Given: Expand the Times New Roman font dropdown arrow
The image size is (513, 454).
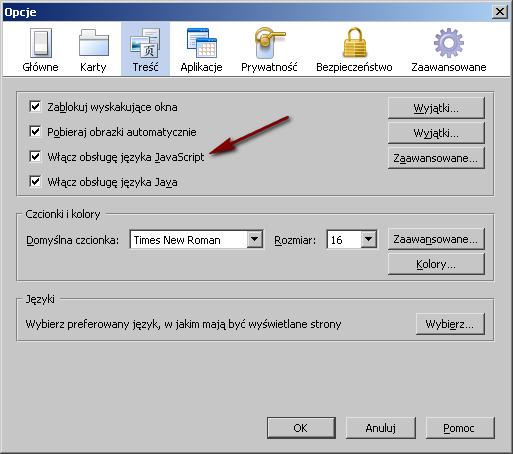Looking at the screenshot, I should (254, 239).
